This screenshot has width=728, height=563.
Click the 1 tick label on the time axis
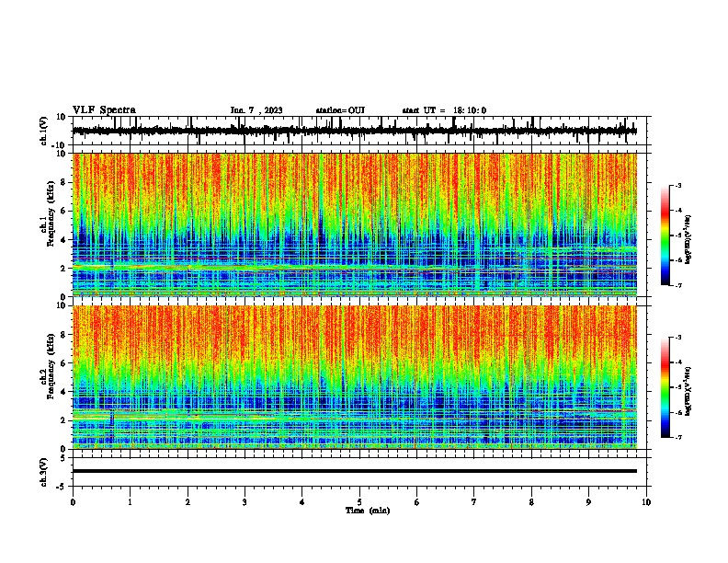point(131,502)
